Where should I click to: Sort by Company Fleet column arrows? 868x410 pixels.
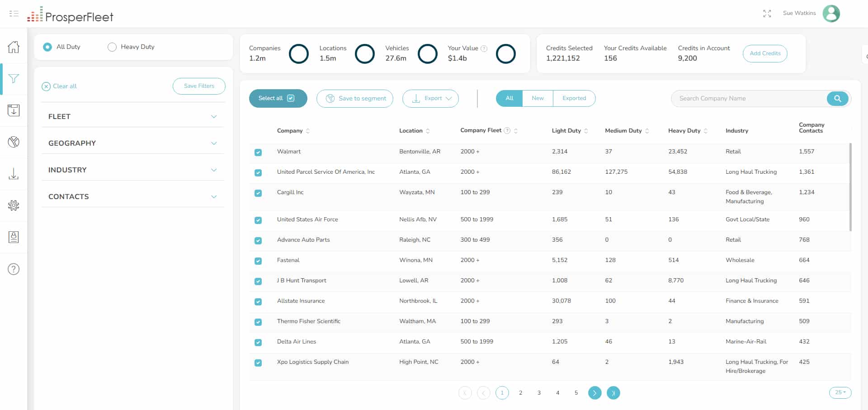[x=516, y=131]
